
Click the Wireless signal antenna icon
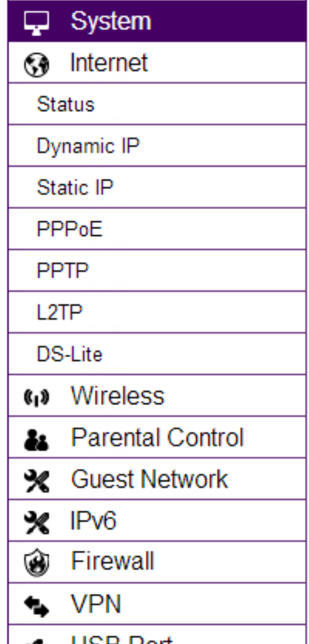[37, 398]
